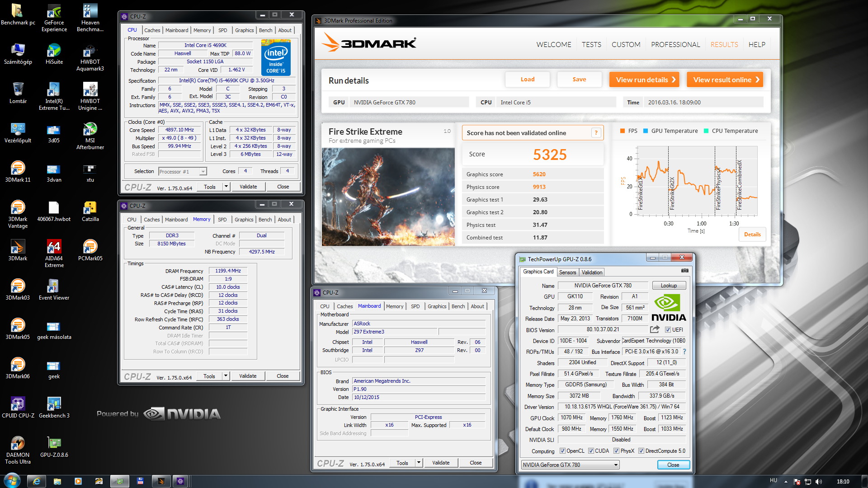
Task: Toggle the CUDA checkbox
Action: [x=591, y=451]
